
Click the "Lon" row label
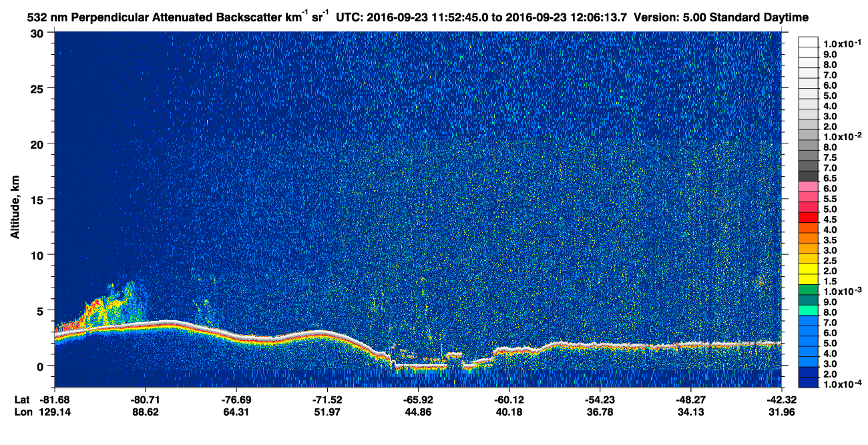point(23,412)
